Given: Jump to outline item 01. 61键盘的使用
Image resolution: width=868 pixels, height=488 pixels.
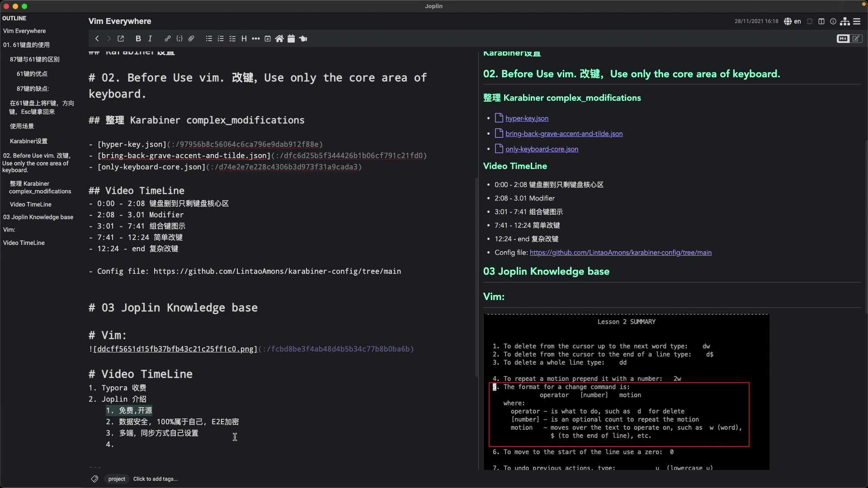Looking at the screenshot, I should click(x=26, y=45).
